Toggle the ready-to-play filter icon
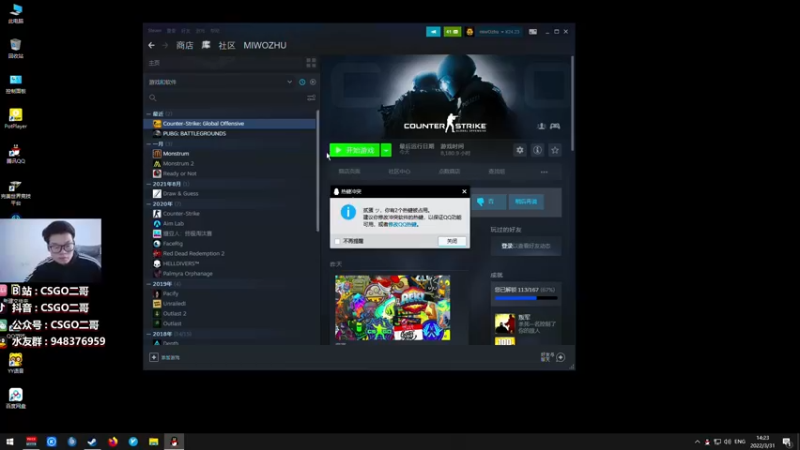Viewport: 800px width, 450px height. [313, 82]
